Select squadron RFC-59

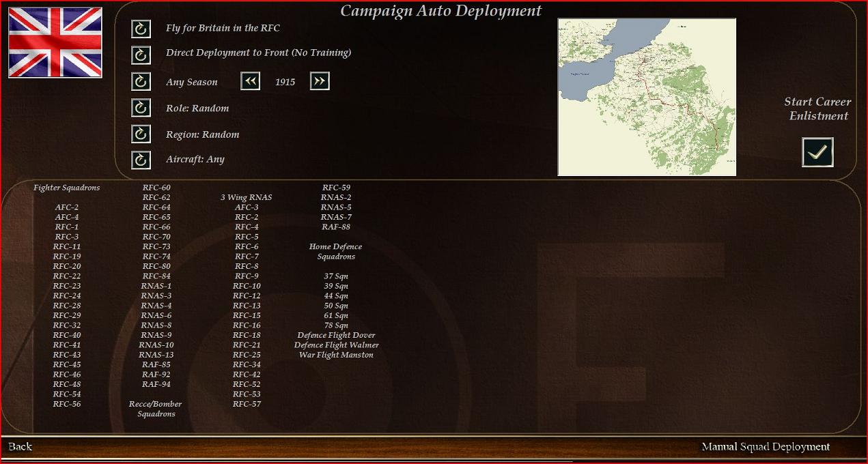pyautogui.click(x=336, y=188)
